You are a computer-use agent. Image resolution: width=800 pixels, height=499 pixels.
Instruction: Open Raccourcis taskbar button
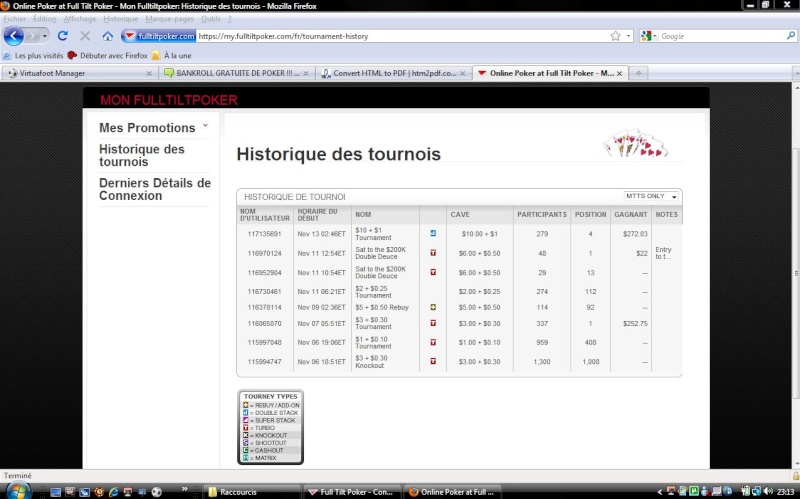(x=252, y=492)
